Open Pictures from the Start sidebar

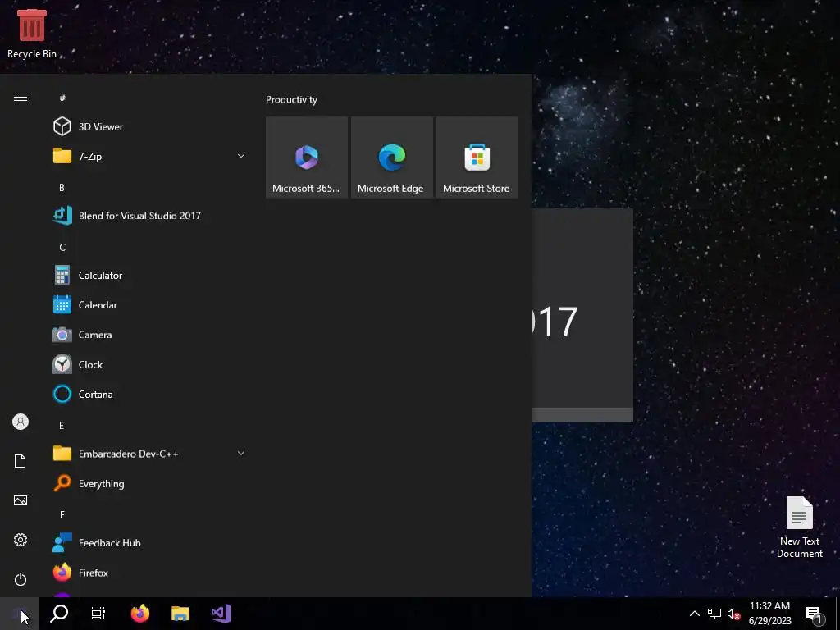(x=21, y=500)
